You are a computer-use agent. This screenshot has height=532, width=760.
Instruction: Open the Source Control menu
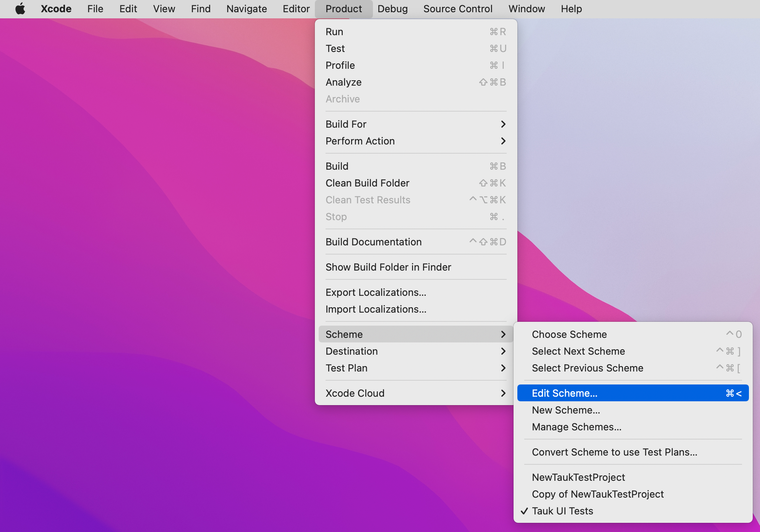(457, 8)
